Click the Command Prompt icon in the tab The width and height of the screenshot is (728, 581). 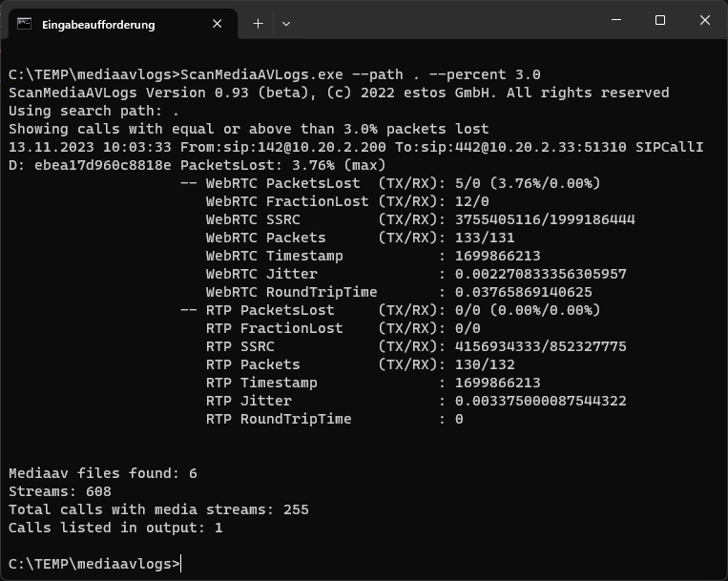click(24, 24)
